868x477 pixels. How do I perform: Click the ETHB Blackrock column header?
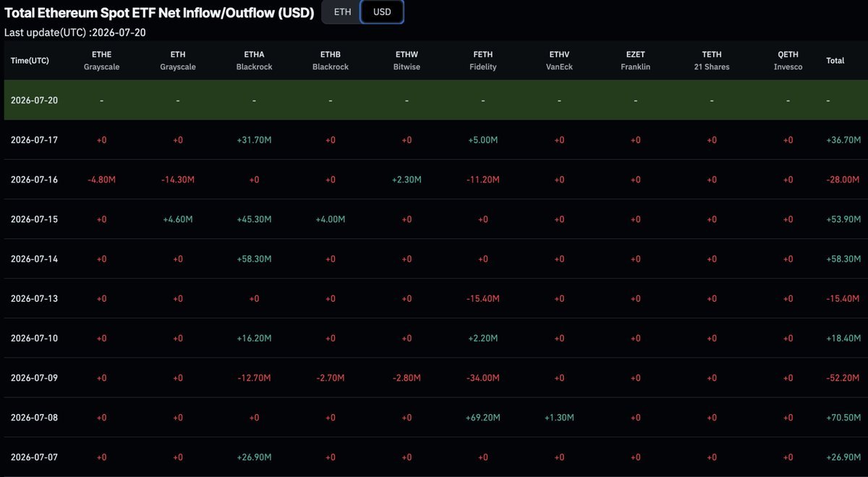(x=331, y=61)
